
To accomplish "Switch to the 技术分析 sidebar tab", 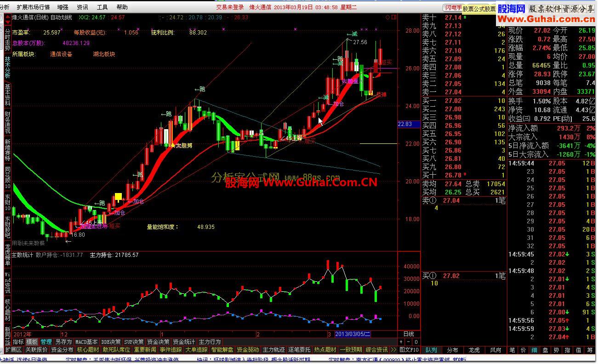I will point(7,68).
